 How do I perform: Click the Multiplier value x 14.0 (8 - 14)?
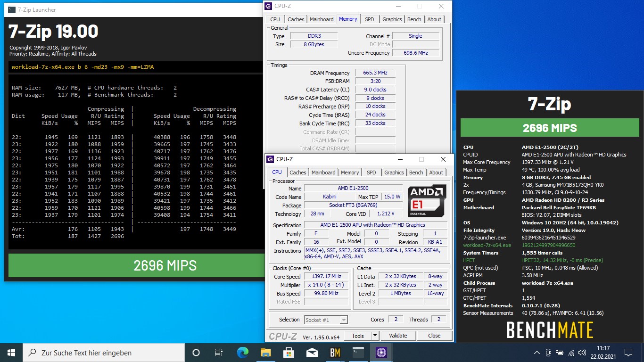[x=327, y=285]
